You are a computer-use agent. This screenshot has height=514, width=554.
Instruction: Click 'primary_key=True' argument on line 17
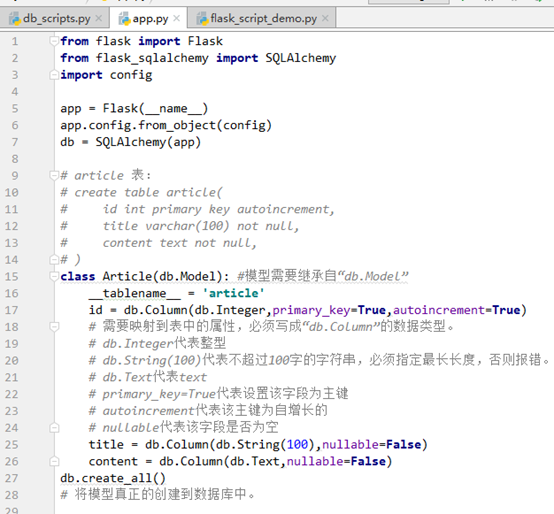(329, 310)
